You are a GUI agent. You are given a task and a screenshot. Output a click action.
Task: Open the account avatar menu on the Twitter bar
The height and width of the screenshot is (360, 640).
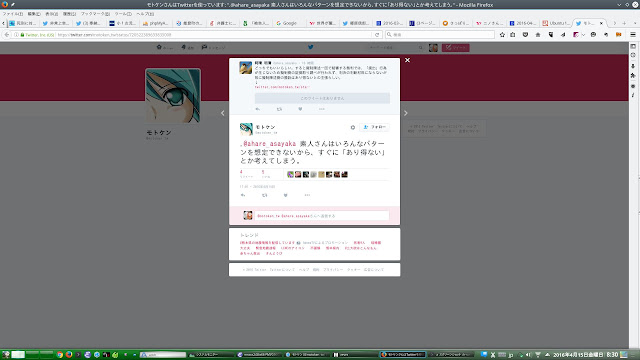click(433, 48)
